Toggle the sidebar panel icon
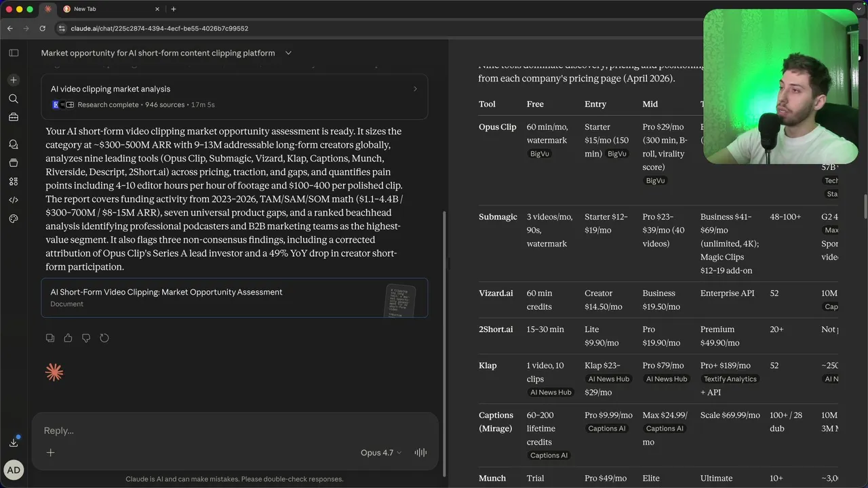 point(14,53)
